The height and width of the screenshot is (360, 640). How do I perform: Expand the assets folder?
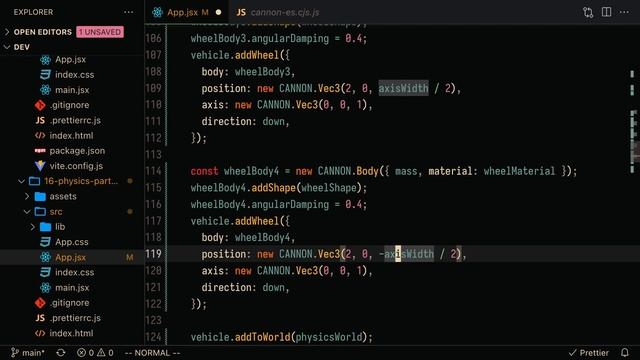coord(63,196)
